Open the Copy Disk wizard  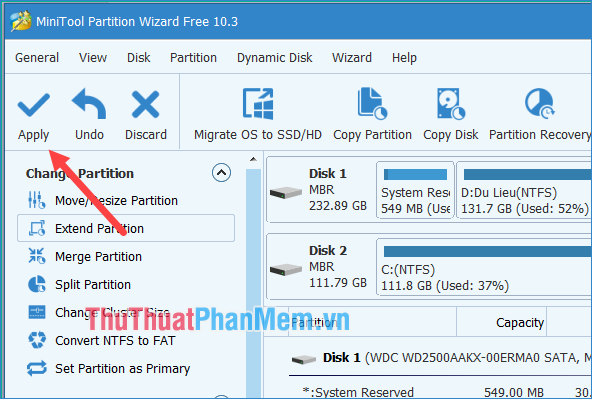click(450, 115)
